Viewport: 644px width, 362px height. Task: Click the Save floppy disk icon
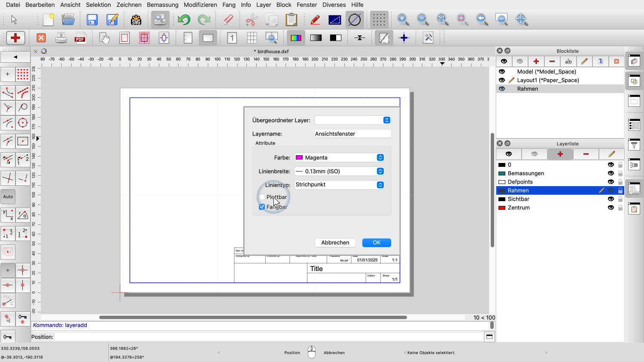(92, 20)
